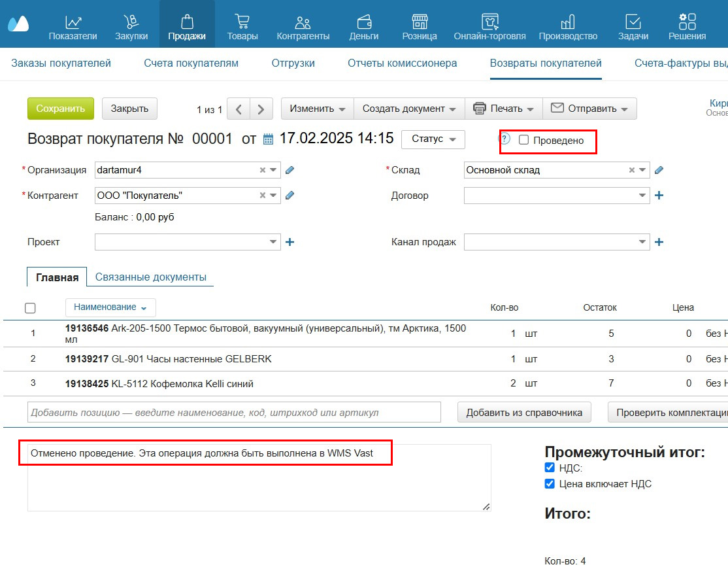Click the Сохранить button
This screenshot has height=569, width=728.
[61, 109]
